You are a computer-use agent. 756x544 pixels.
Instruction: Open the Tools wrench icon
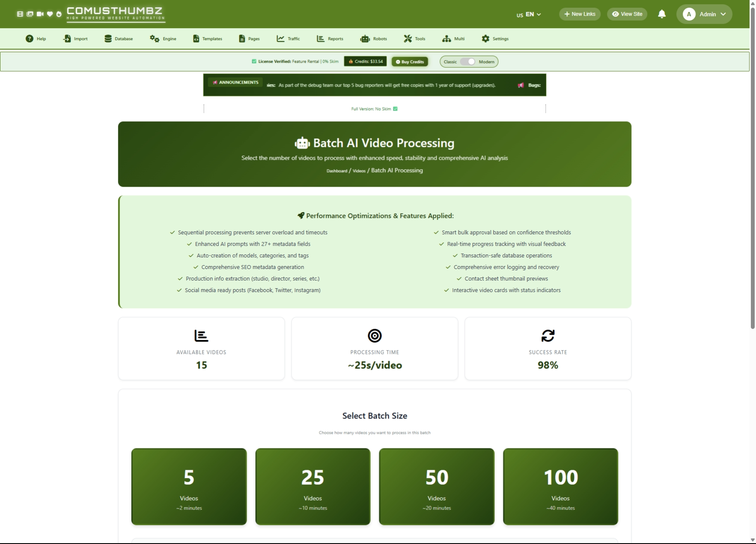point(408,39)
